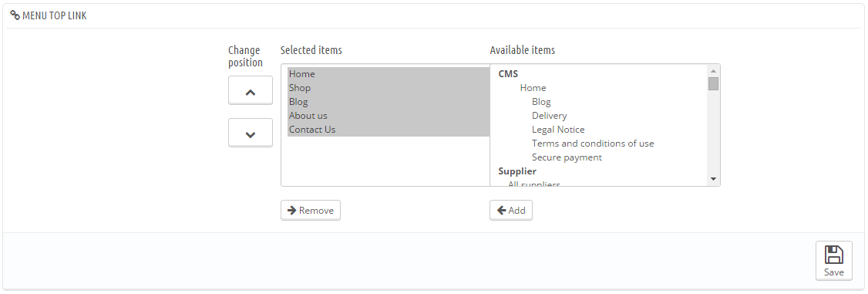
Task: Choose Delivery under CMS available items
Action: (549, 116)
